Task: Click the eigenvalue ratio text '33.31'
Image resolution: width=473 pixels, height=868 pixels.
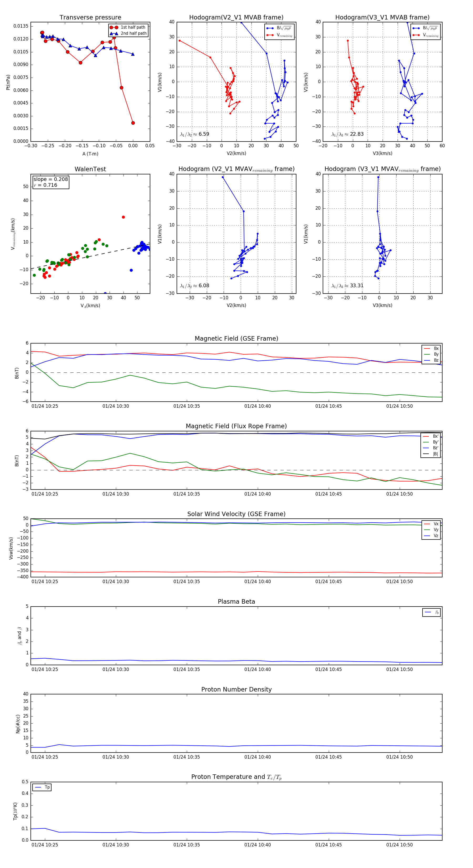Action: coord(357,286)
